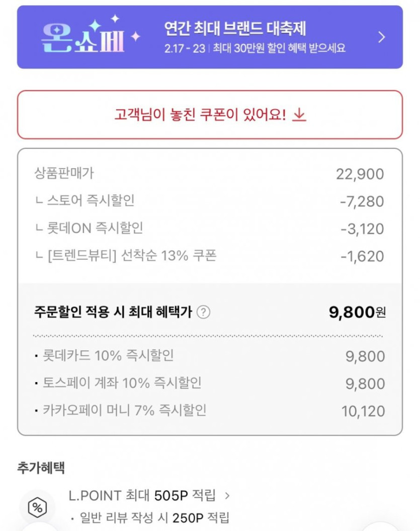This screenshot has width=420, height=531.
Task: Open the 최대 혜택가 question mark help
Action: (203, 313)
